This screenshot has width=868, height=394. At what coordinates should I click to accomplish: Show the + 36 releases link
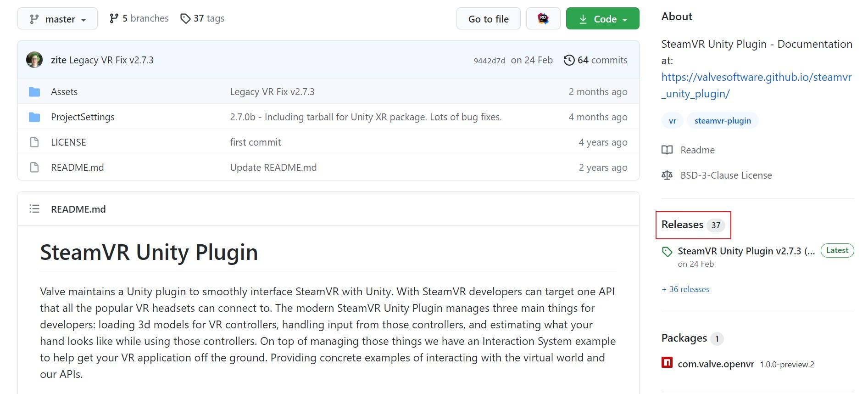685,289
